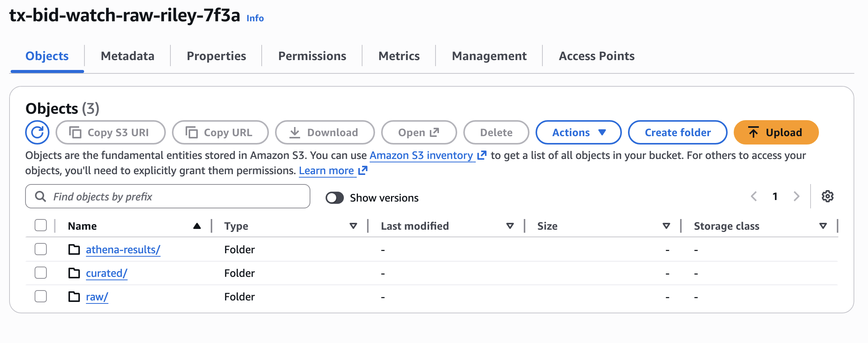Click the external link icon beside Open
This screenshot has width=868, height=343.
pos(434,132)
